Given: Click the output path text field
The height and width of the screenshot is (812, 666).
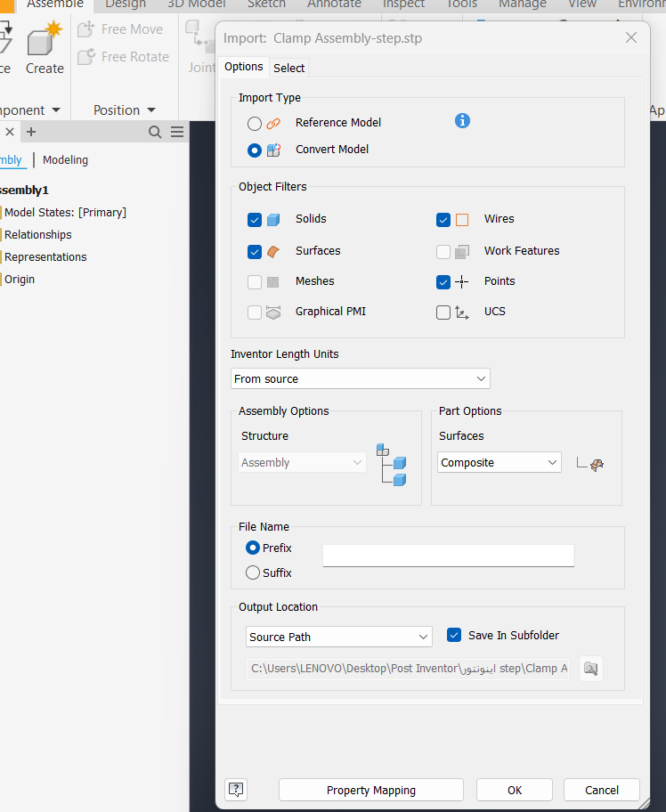Looking at the screenshot, I should [x=408, y=669].
